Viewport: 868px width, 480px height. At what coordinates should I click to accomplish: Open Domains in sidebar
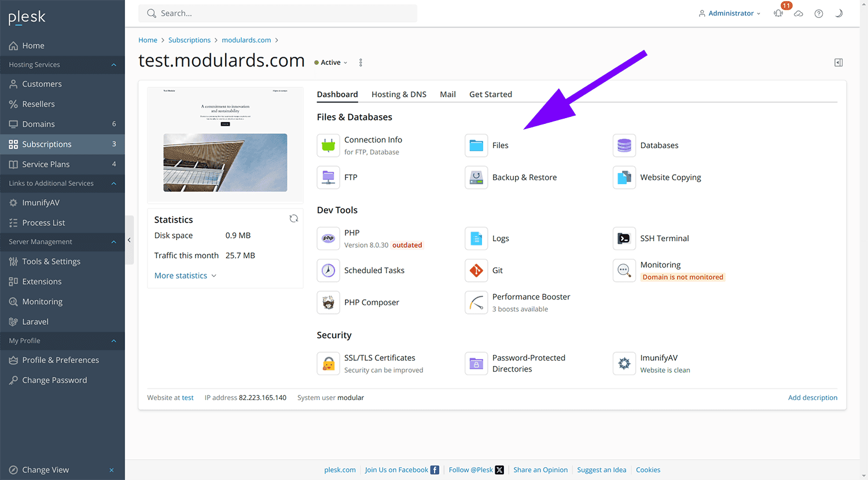[62, 124]
